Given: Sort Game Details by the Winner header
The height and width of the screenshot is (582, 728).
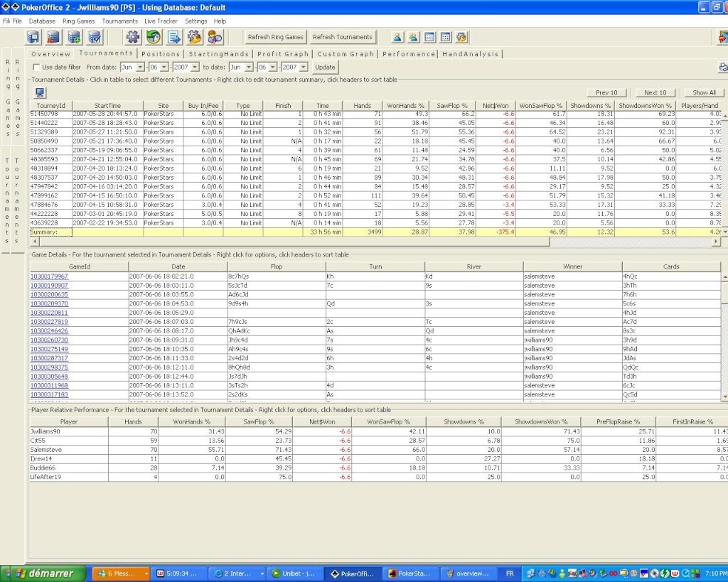Looking at the screenshot, I should click(x=572, y=267).
